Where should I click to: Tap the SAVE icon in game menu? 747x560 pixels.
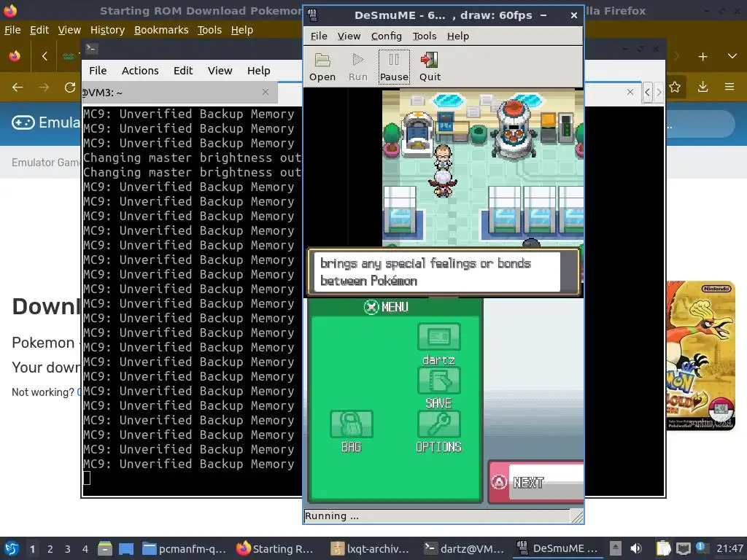[x=438, y=381]
